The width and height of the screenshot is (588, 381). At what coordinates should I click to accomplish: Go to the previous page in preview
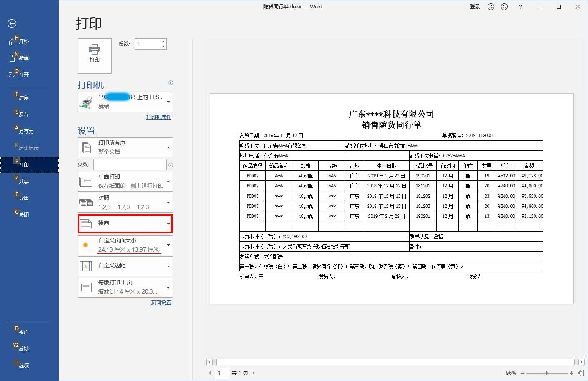(x=210, y=373)
